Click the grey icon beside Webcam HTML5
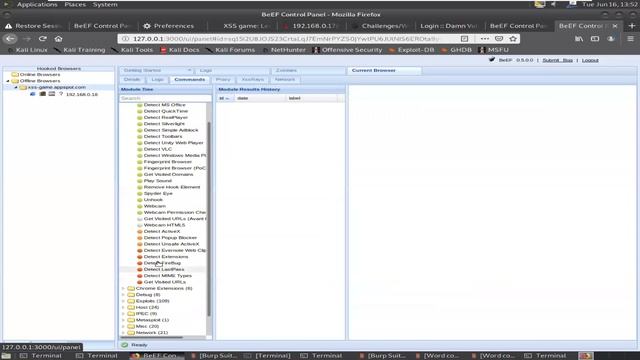Image resolution: width=640 pixels, height=360 pixels. click(140, 225)
